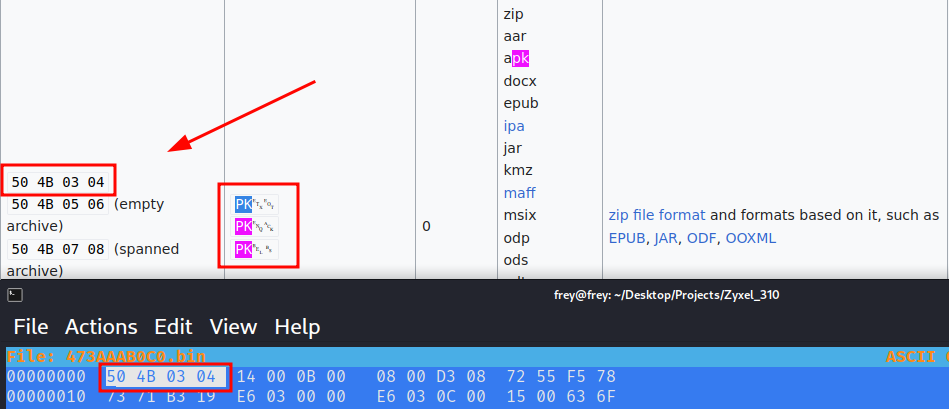Open the Actions menu

point(101,327)
